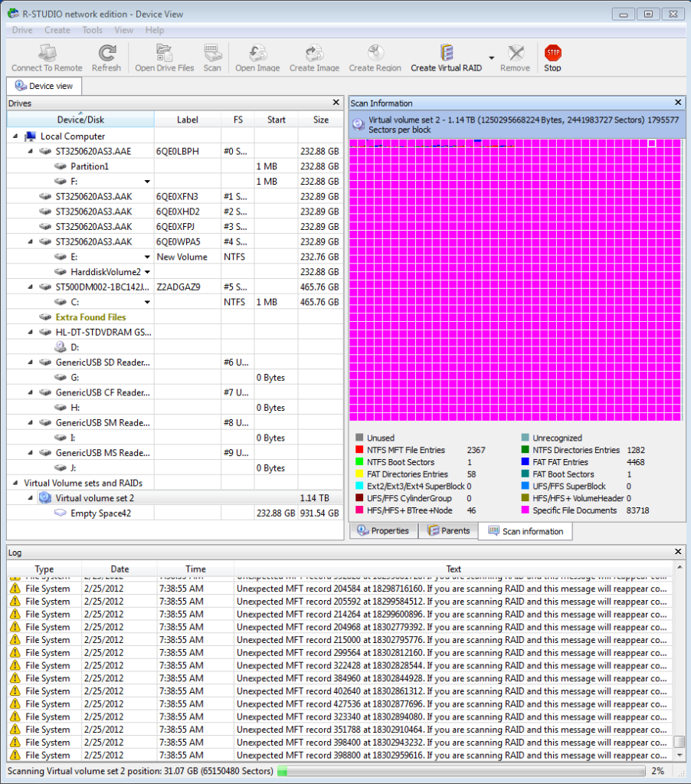Image resolution: width=691 pixels, height=784 pixels.
Task: Select the Partition1 entry
Action: pyautogui.click(x=90, y=166)
